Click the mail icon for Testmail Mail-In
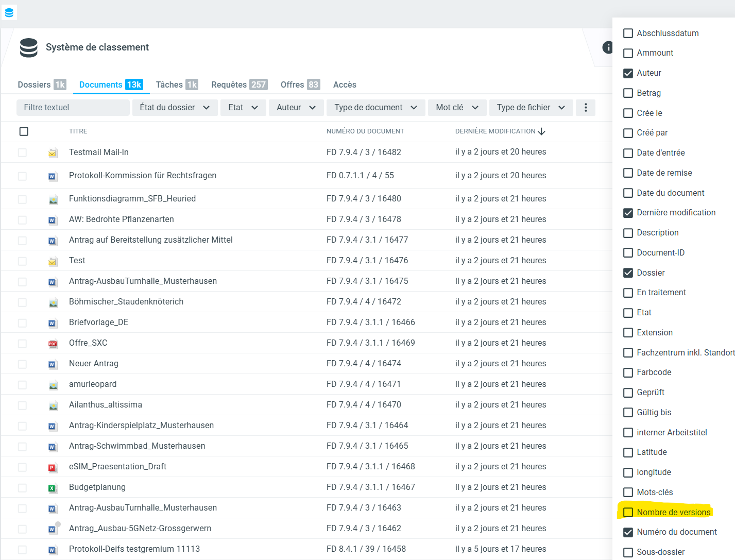The height and width of the screenshot is (560, 735). pos(53,153)
